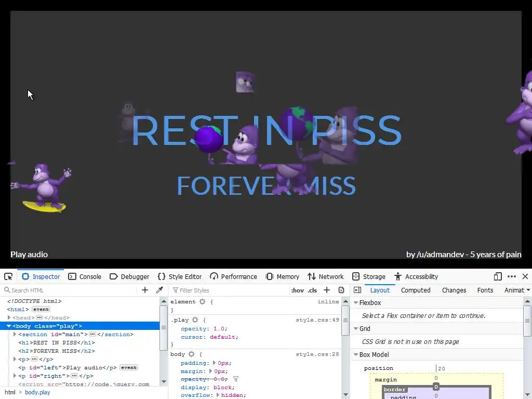Viewport: 532px width, 399px height.
Task: Switch to the Console panel
Action: point(85,276)
